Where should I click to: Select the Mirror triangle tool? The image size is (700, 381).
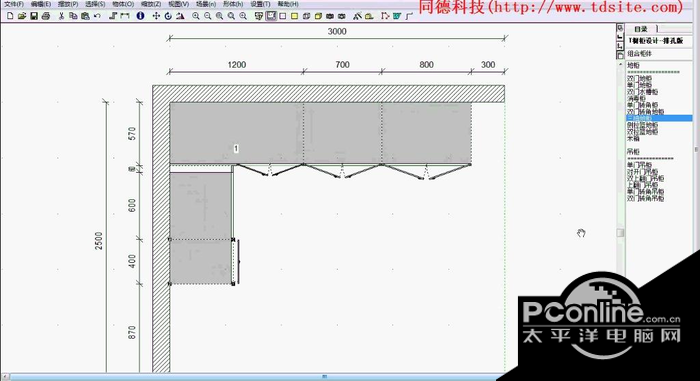pos(180,16)
